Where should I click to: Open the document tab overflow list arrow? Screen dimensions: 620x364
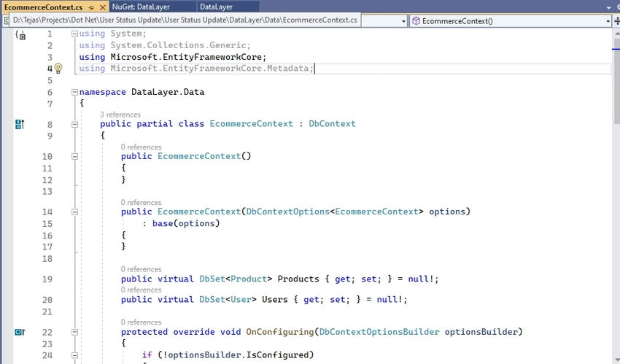point(608,7)
